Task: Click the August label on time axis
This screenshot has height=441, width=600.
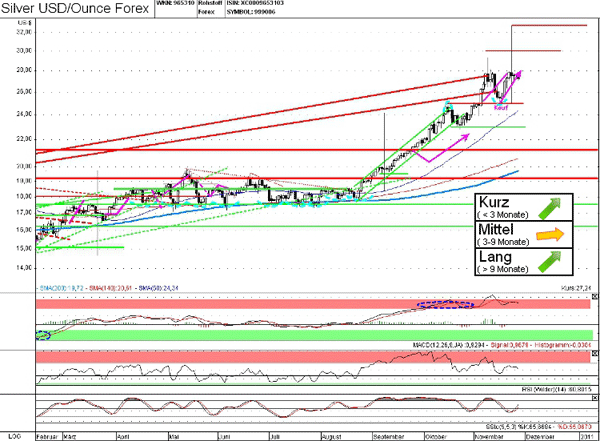Action: [335, 435]
